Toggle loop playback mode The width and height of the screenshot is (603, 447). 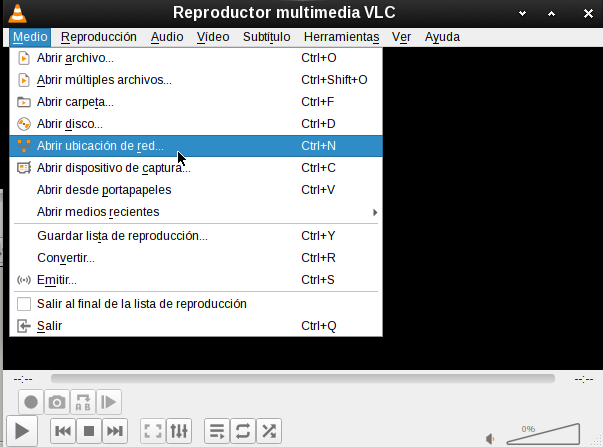pos(242,431)
